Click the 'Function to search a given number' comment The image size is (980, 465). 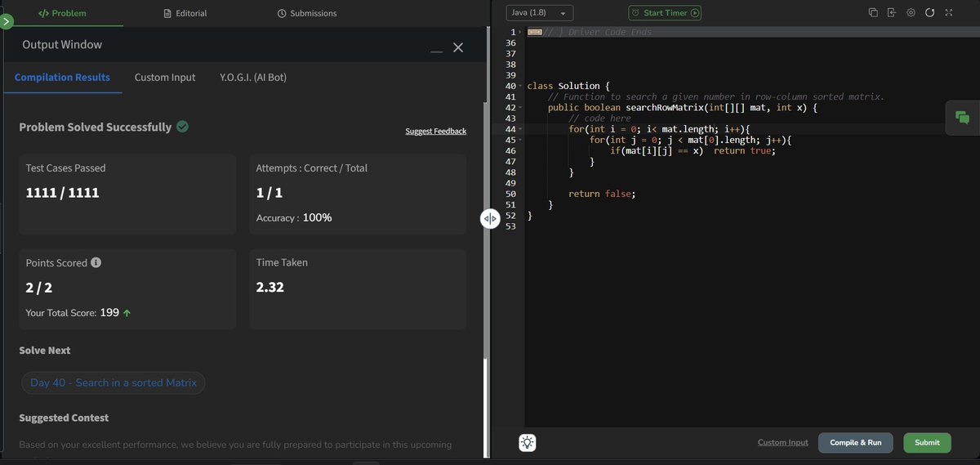pos(716,96)
